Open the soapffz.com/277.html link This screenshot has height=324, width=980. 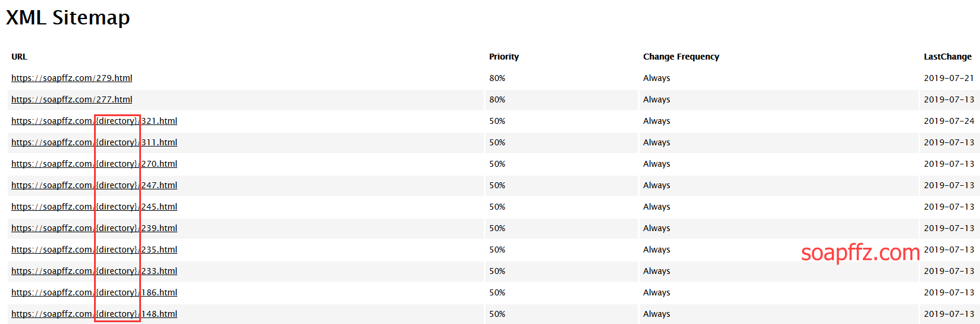point(72,99)
